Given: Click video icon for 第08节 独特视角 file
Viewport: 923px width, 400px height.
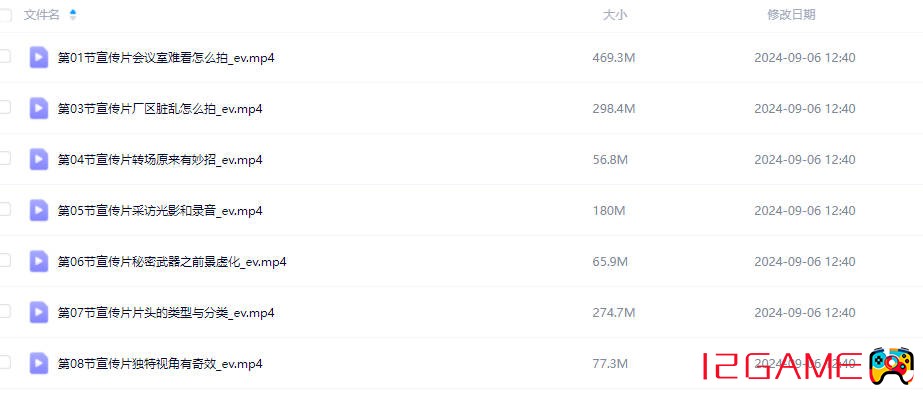Looking at the screenshot, I should pyautogui.click(x=39, y=364).
